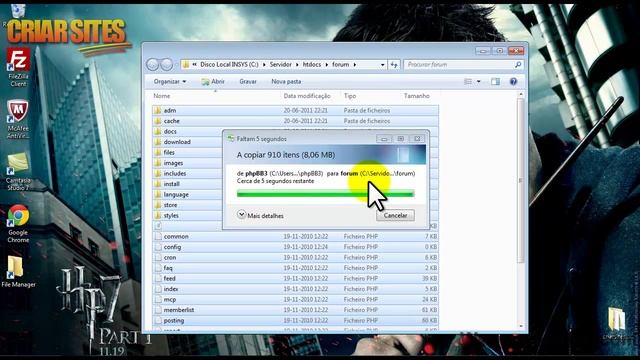This screenshot has width=640, height=360.
Task: Expand chevron after htdocs in path
Action: [x=327, y=64]
